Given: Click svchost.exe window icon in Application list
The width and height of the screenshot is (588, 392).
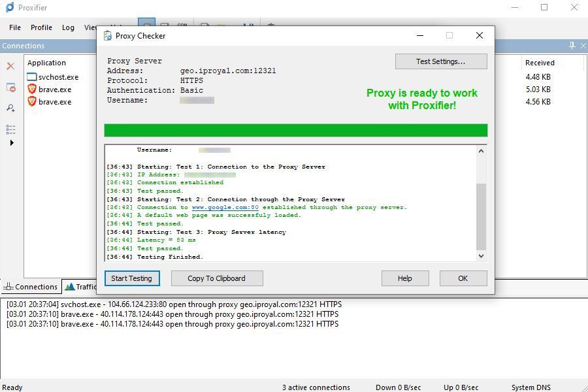Looking at the screenshot, I should pyautogui.click(x=32, y=77).
